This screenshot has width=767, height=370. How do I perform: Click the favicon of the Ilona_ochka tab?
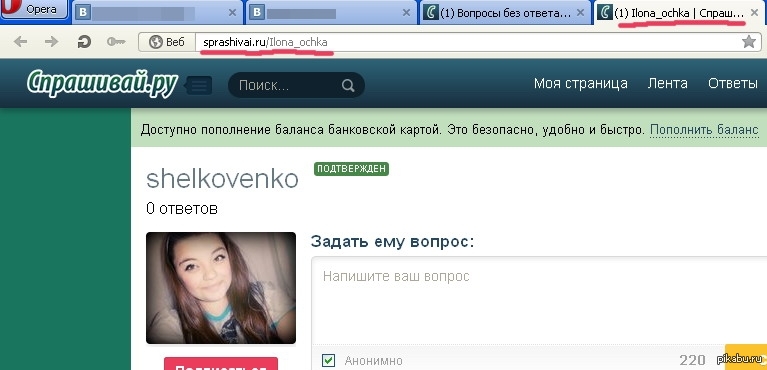point(604,12)
